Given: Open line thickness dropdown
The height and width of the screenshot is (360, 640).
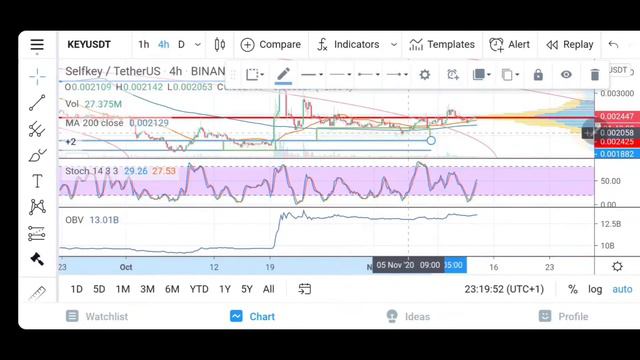Looking at the screenshot, I should (x=312, y=75).
